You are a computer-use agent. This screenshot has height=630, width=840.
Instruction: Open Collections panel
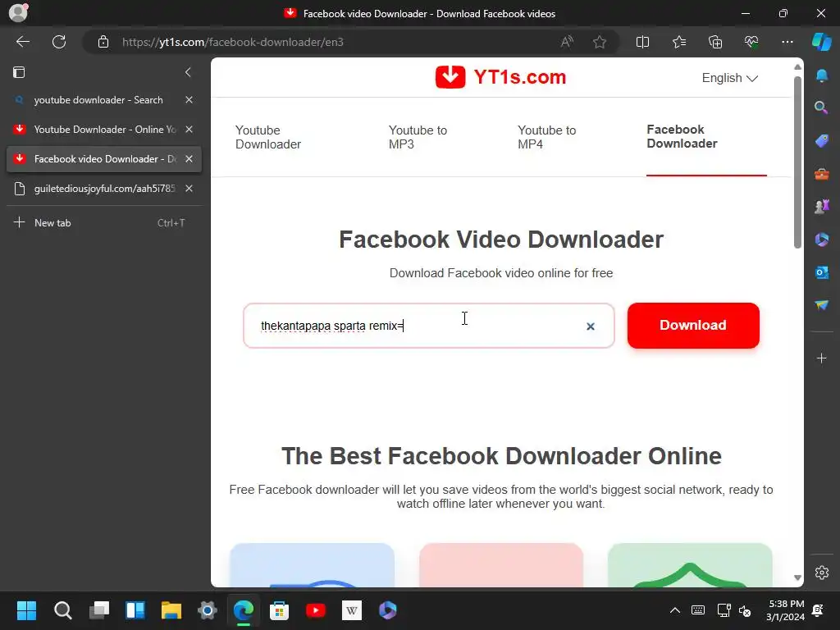pyautogui.click(x=715, y=42)
